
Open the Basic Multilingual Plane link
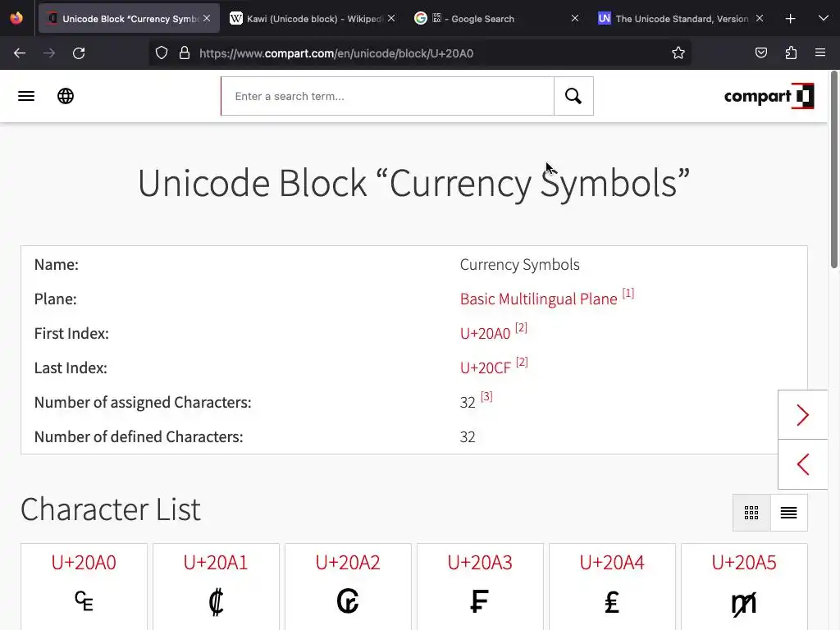pos(538,299)
